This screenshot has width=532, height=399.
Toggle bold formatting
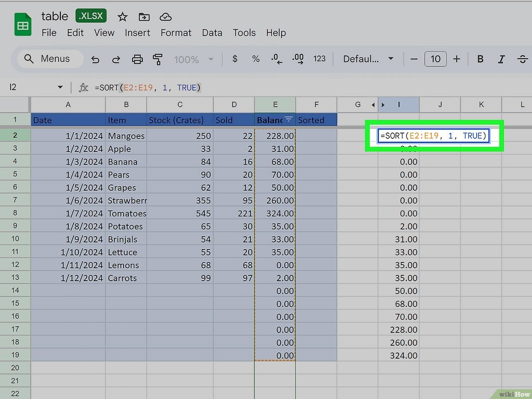480,59
